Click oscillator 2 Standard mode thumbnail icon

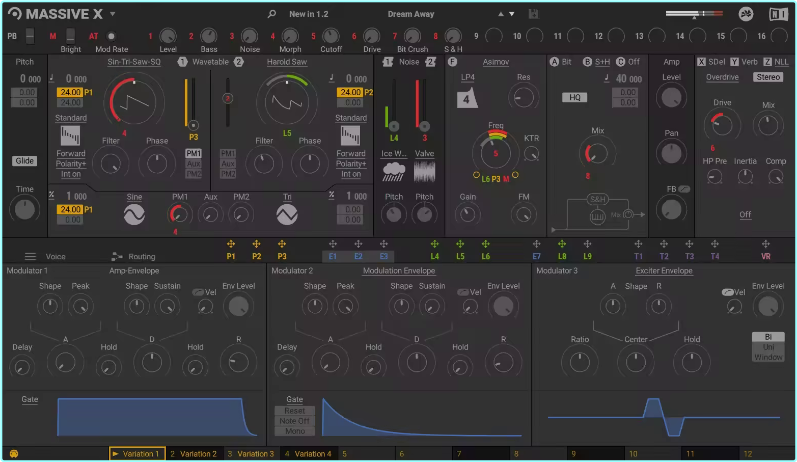coord(350,136)
